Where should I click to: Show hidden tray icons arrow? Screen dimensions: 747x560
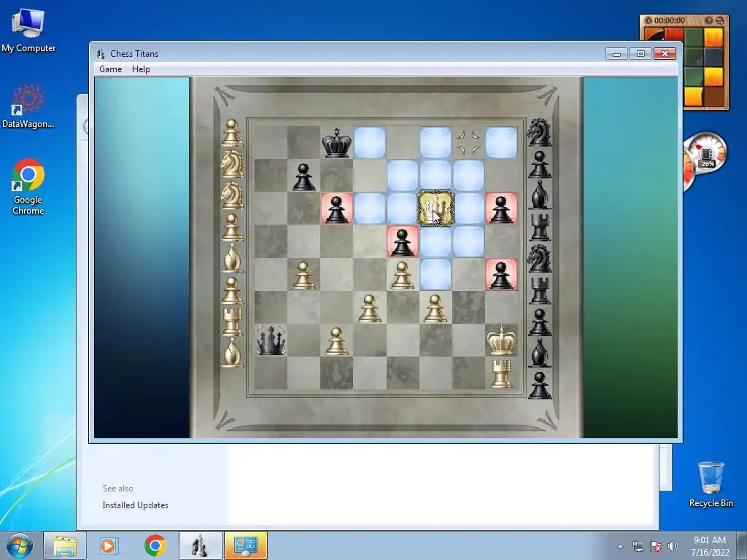(x=620, y=546)
